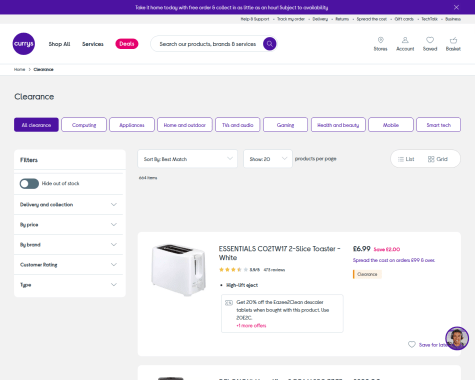
Task: Click Home breadcrumb
Action: (19, 69)
